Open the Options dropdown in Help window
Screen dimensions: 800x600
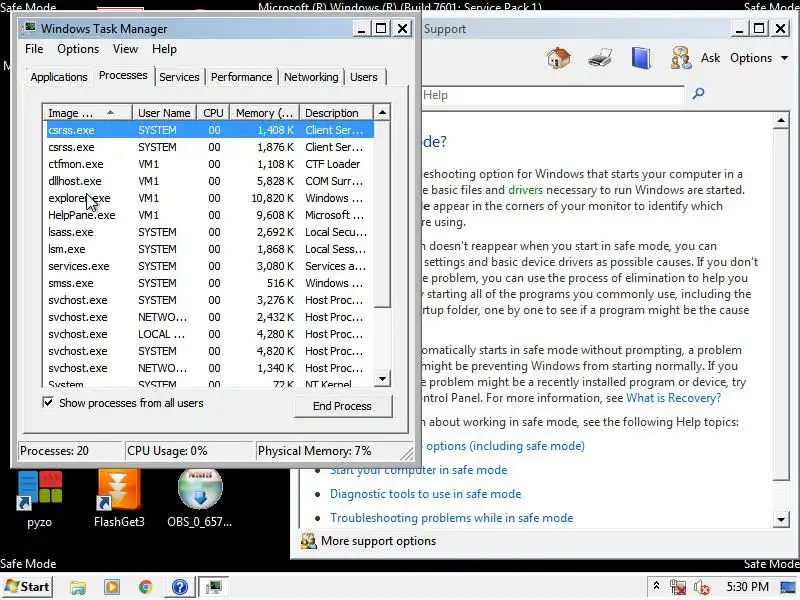coord(759,58)
